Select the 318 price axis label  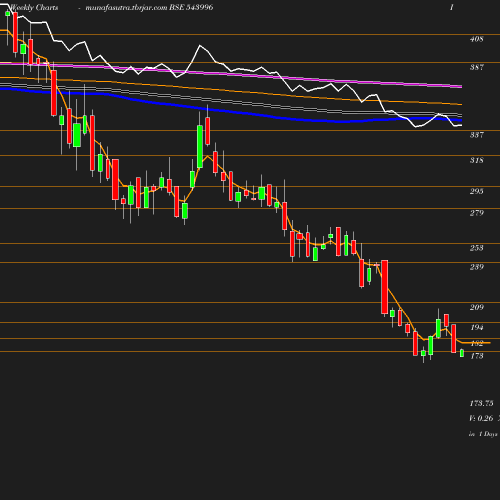[476, 160]
